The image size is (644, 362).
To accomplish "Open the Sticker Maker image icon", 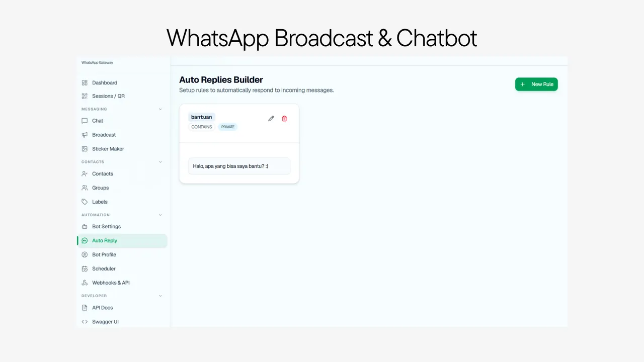I will click(85, 149).
